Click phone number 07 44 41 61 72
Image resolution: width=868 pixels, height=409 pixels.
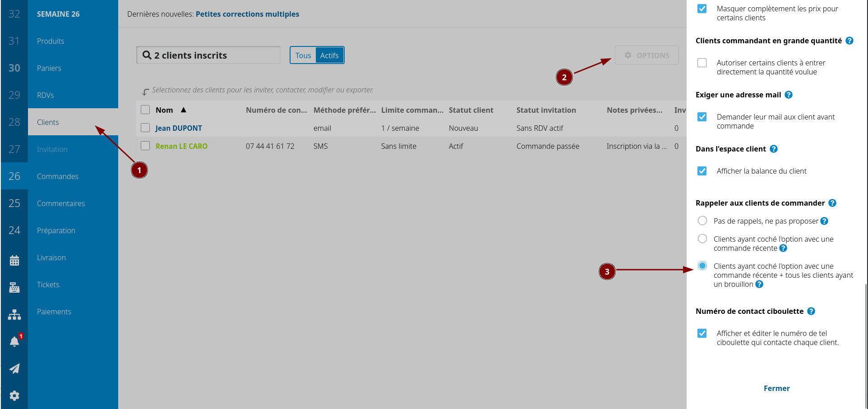(x=270, y=146)
